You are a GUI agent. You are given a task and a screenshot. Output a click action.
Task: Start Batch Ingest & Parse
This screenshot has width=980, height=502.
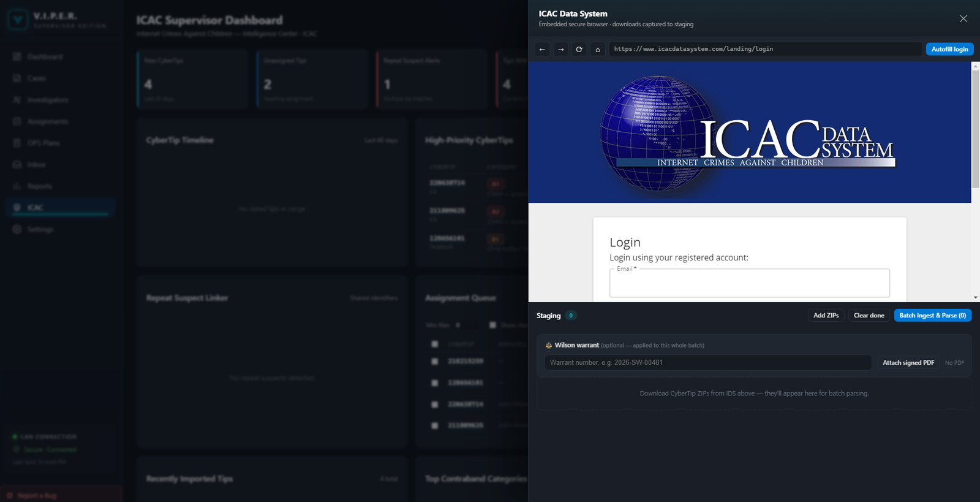point(932,315)
